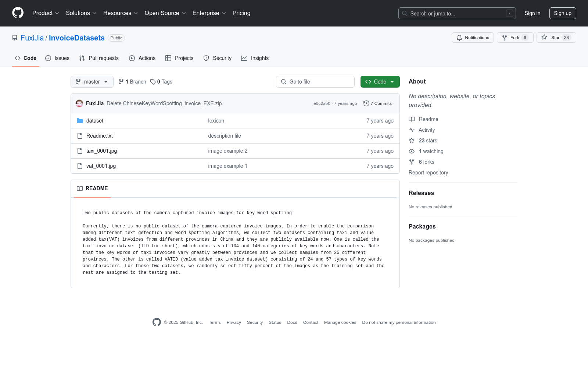The image size is (588, 368).
Task: Open the Releases heading link
Action: click(x=421, y=193)
